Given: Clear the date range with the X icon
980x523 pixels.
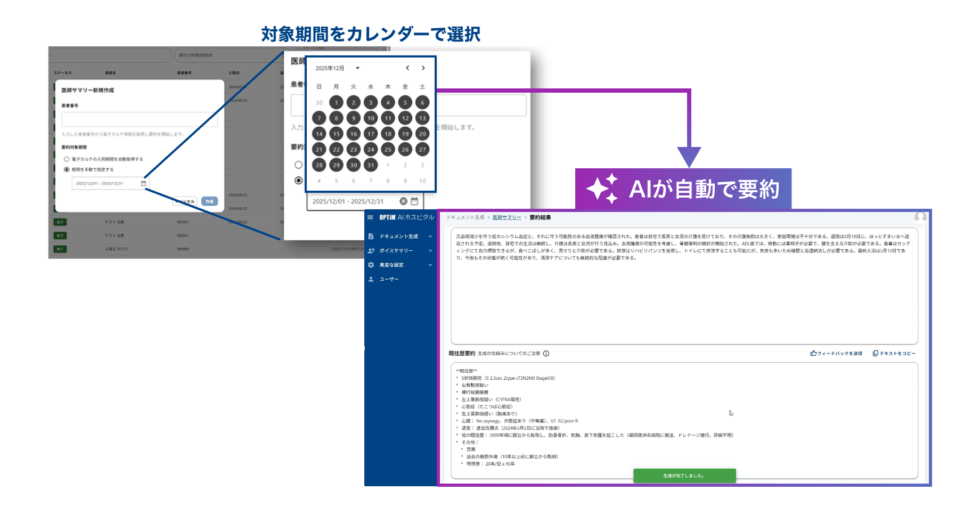Looking at the screenshot, I should [403, 201].
